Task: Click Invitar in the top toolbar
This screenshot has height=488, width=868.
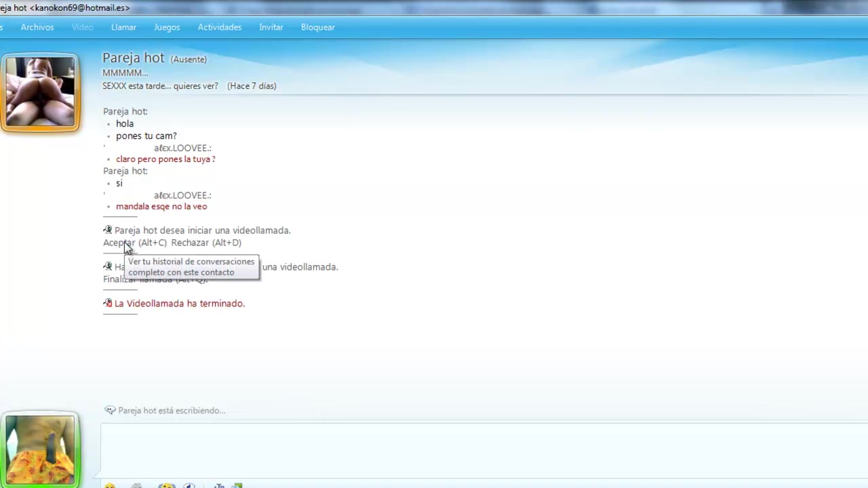Action: (x=271, y=27)
